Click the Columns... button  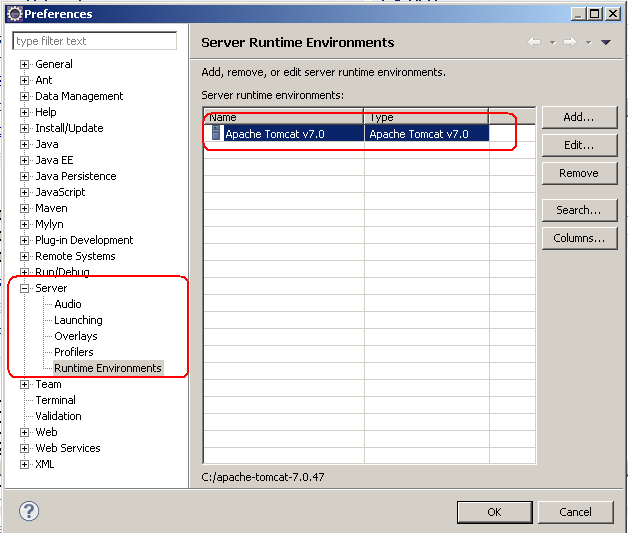579,238
